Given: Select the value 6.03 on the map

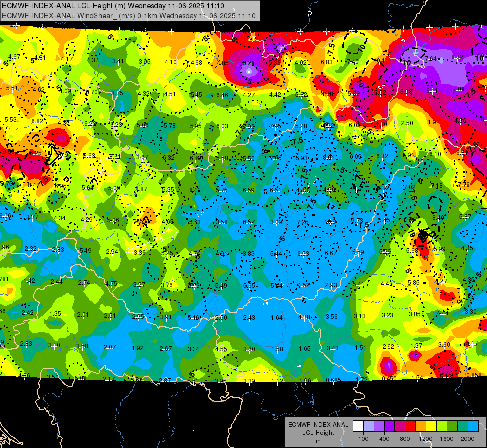Looking at the screenshot, I should 222,126.
